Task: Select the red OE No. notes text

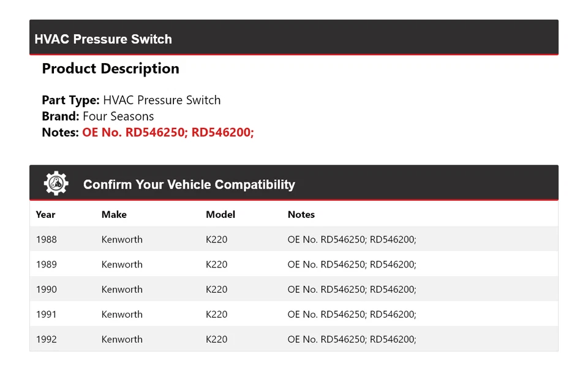Action: tap(168, 132)
